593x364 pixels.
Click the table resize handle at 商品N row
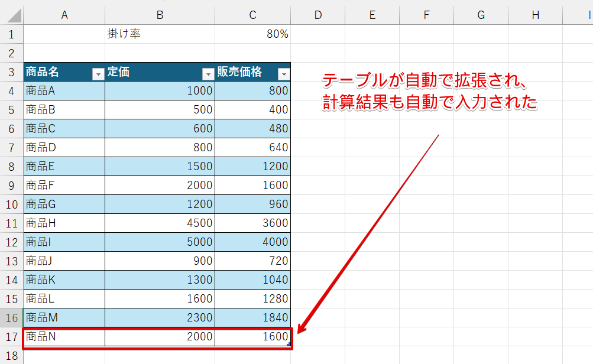289,344
